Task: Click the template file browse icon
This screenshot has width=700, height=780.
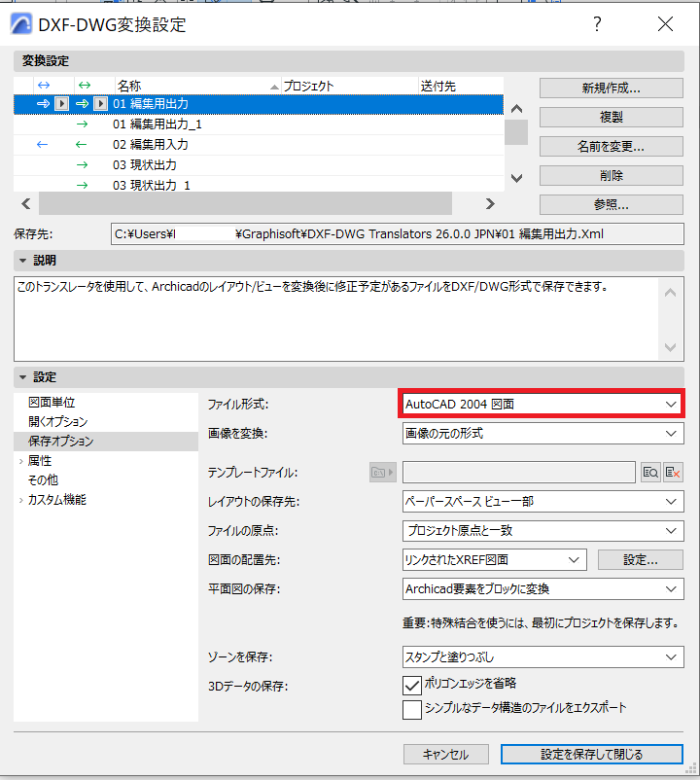Action: (x=650, y=472)
